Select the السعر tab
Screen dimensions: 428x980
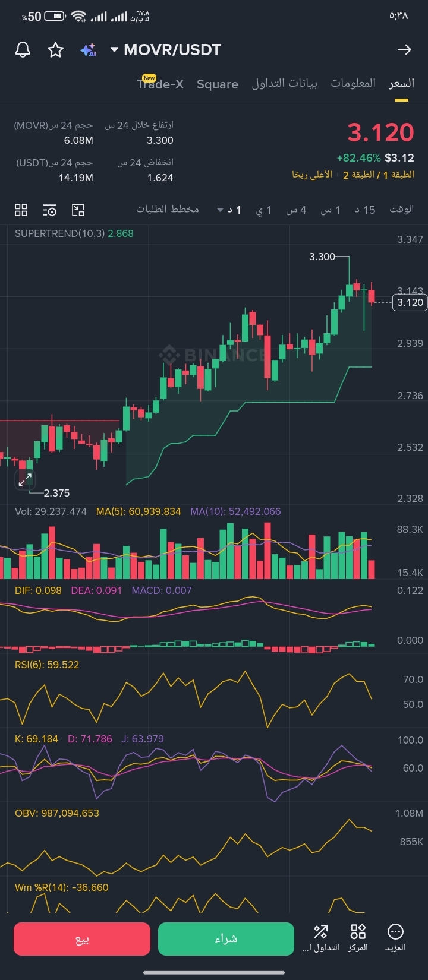[401, 83]
